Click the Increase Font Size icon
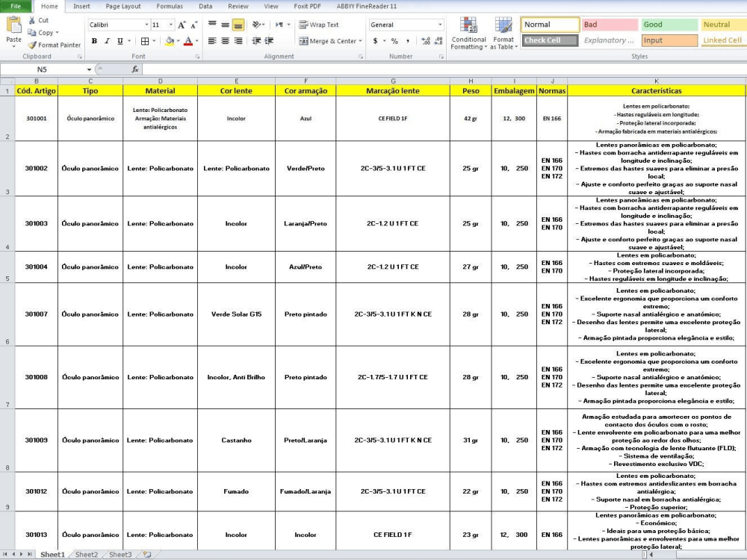The width and height of the screenshot is (747, 560). click(x=182, y=25)
